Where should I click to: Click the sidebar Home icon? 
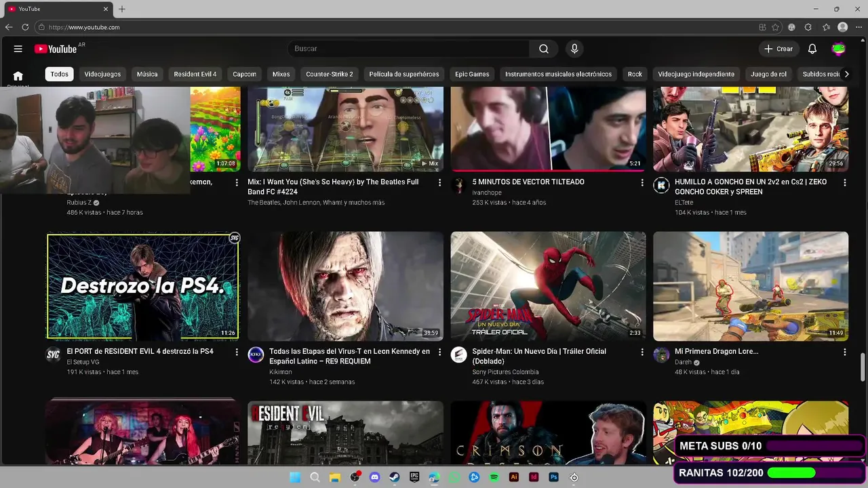pyautogui.click(x=18, y=76)
